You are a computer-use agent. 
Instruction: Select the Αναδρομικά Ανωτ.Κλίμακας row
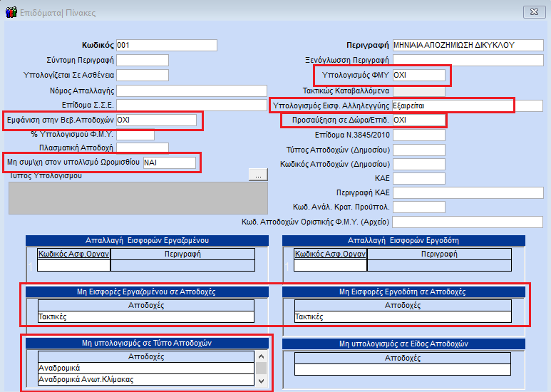pos(145,380)
